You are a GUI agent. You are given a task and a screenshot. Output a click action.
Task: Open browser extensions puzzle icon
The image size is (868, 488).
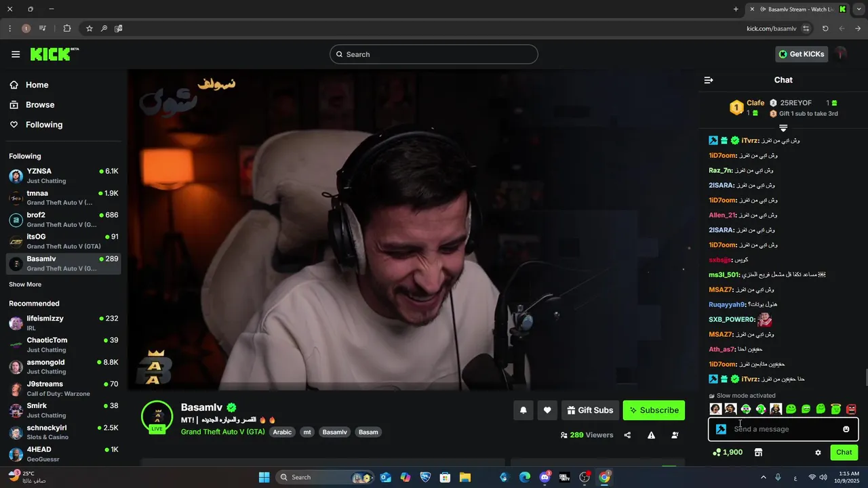67,28
